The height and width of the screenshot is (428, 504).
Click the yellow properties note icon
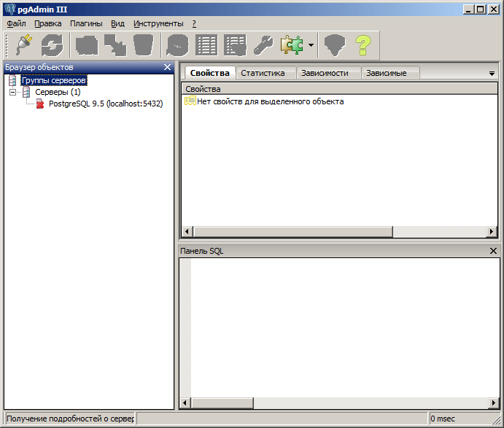(x=190, y=101)
